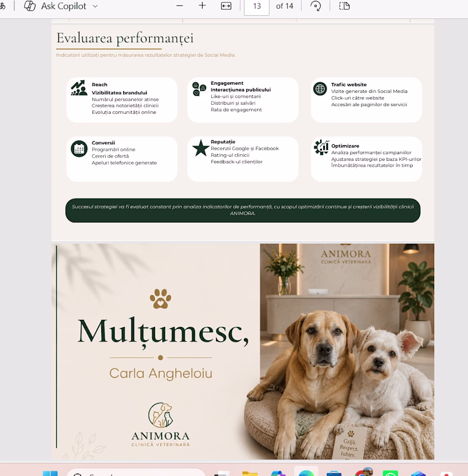Click 'Analiza performanței campaniilor' line
The height and width of the screenshot is (476, 468).
point(371,153)
